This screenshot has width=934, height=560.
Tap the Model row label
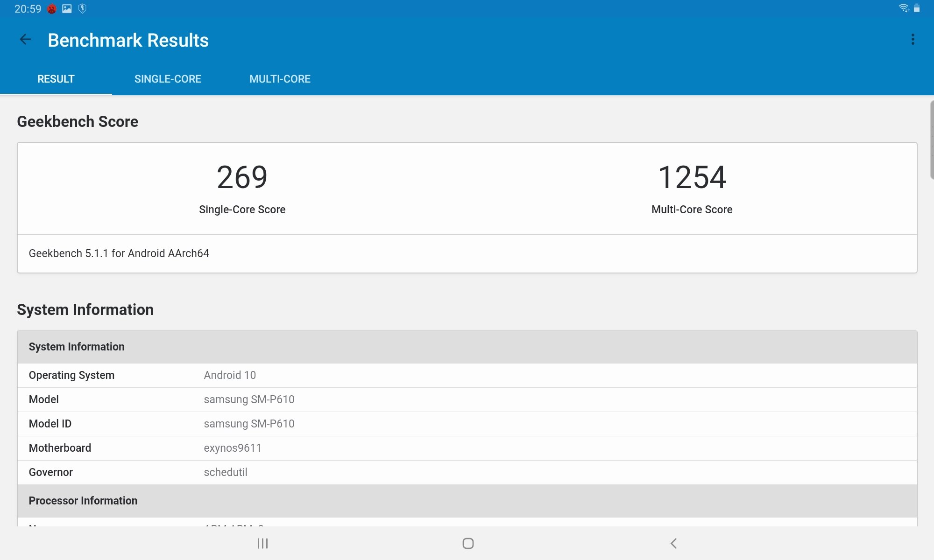tap(44, 399)
